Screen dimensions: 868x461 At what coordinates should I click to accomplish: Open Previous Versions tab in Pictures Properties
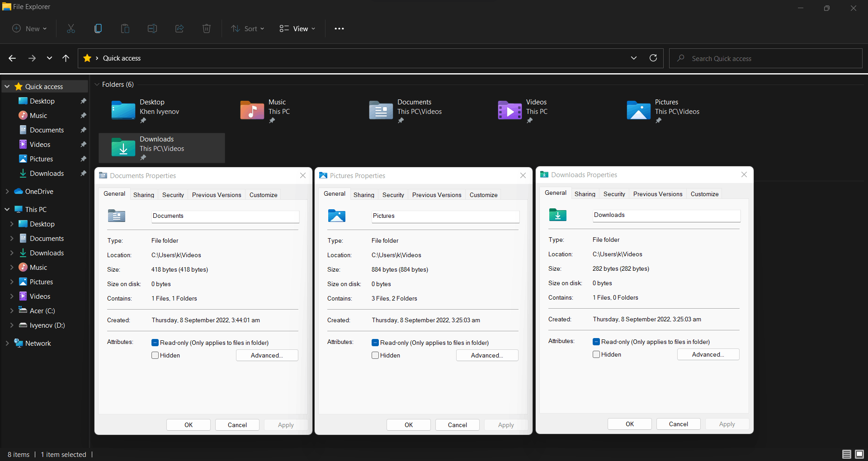pos(437,195)
